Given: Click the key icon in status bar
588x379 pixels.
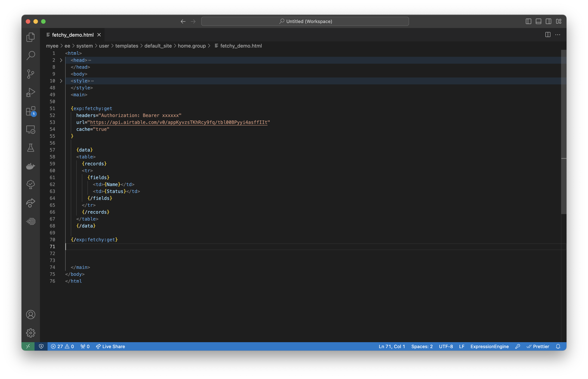Looking at the screenshot, I should pos(518,347).
